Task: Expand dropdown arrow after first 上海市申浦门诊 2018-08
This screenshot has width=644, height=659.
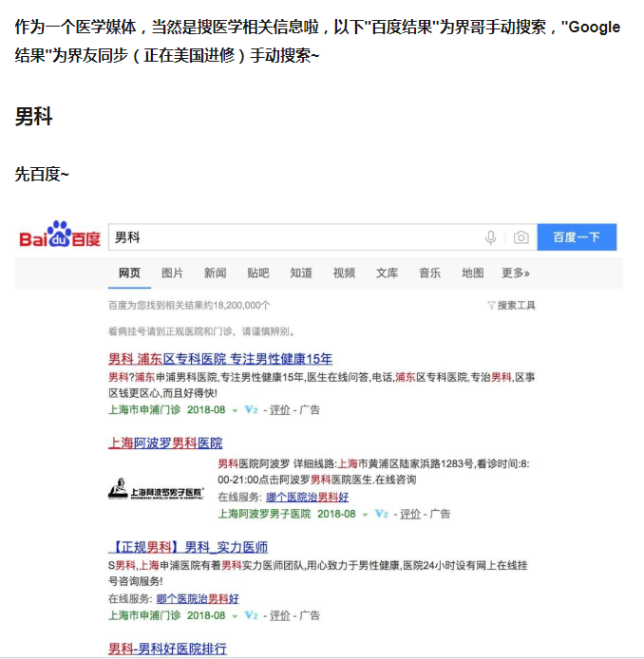Action: click(x=235, y=410)
